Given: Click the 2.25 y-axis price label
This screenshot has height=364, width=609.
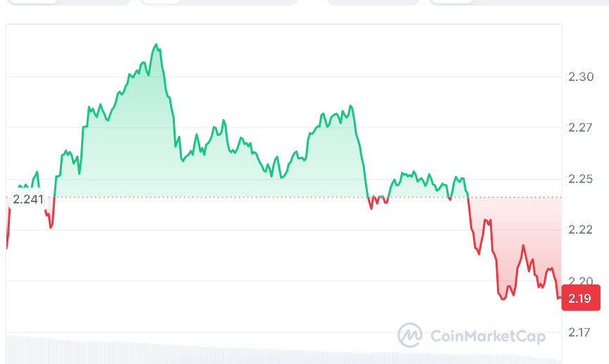Looking at the screenshot, I should click(x=581, y=179).
